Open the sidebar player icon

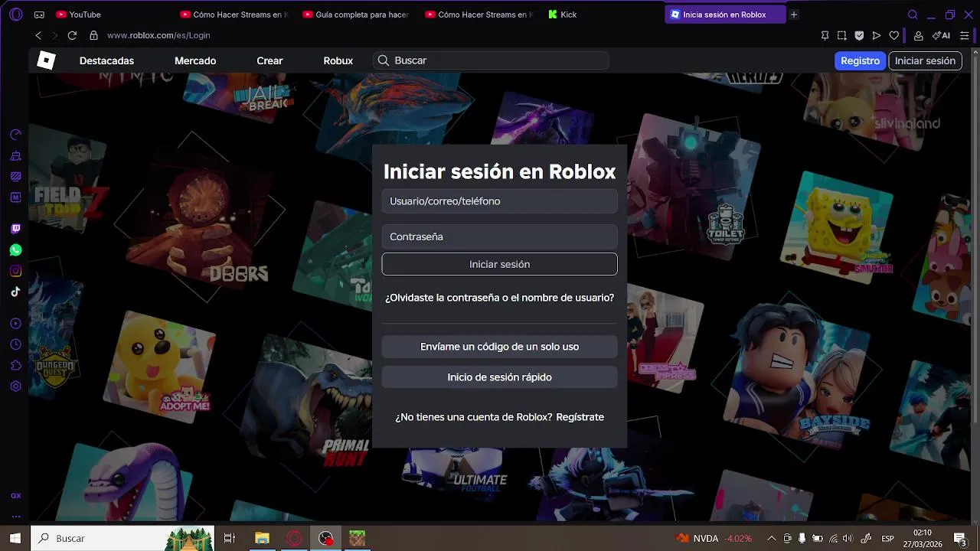click(15, 324)
